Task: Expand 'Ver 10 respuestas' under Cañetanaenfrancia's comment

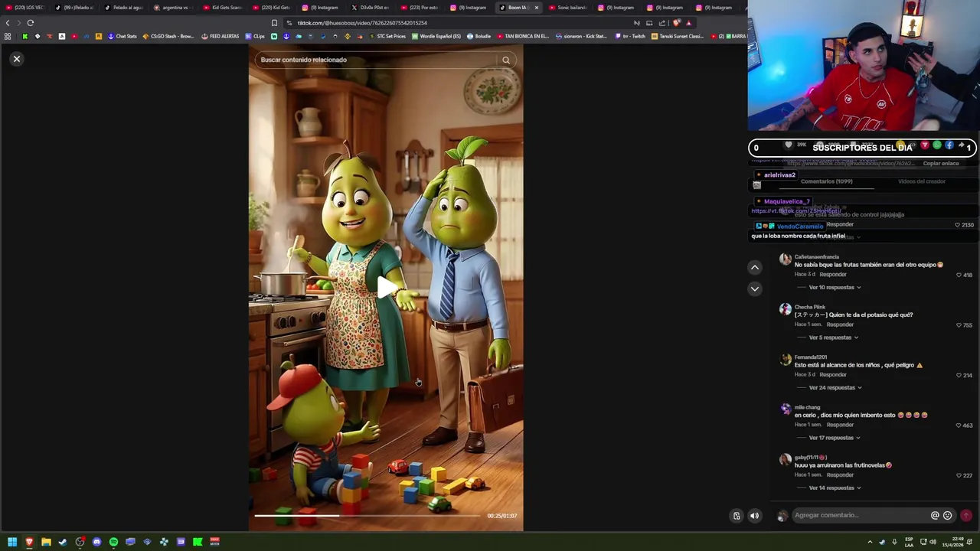Action: pos(835,288)
